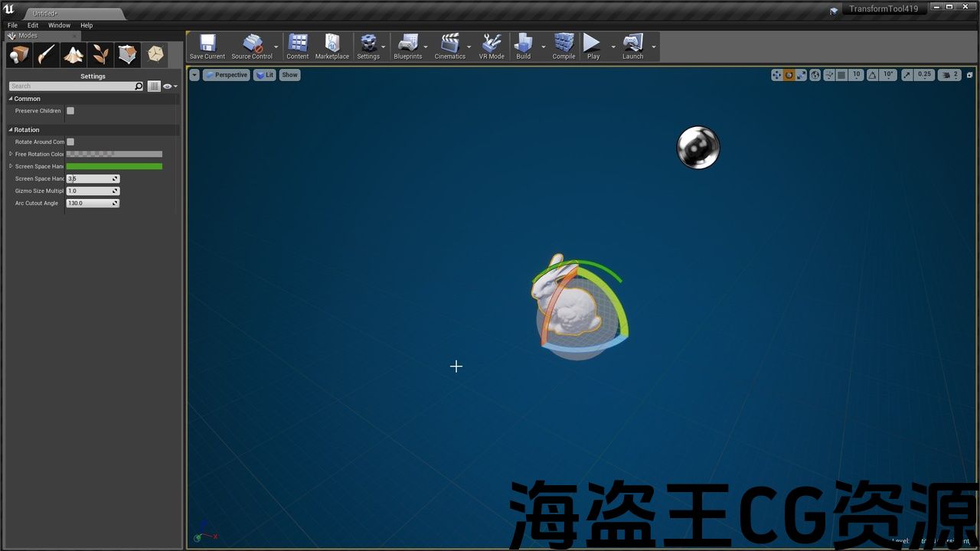Open the Edit menu
This screenshot has height=551, width=980.
coord(33,25)
